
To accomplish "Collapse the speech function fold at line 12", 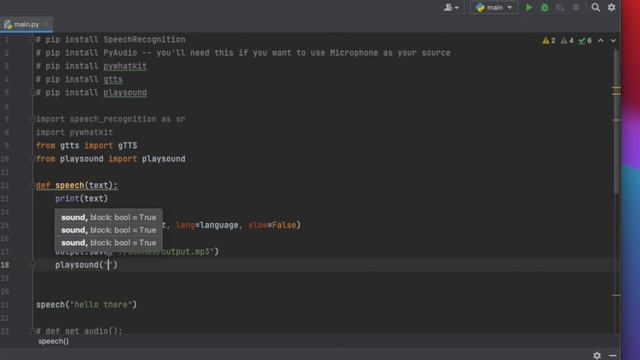I will pos(33,185).
